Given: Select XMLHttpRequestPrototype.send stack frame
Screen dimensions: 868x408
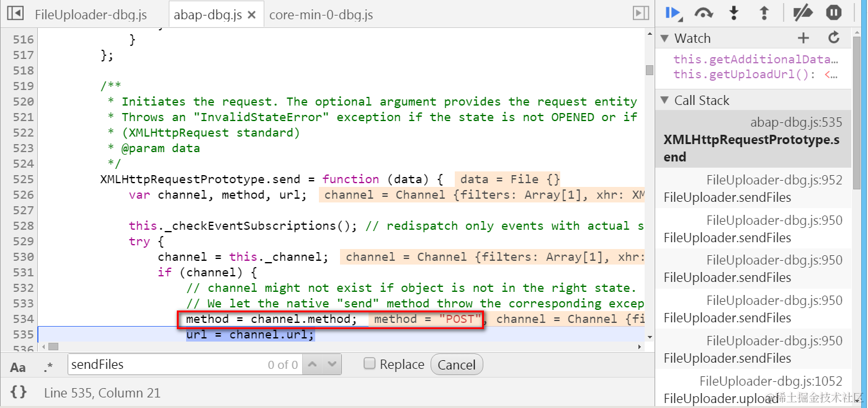Looking at the screenshot, I should 753,140.
